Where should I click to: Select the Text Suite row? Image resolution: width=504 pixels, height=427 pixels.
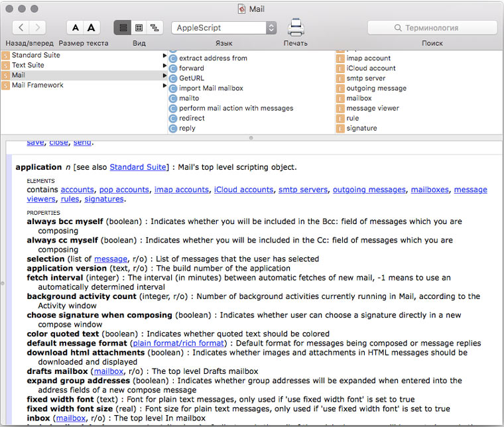(84, 65)
